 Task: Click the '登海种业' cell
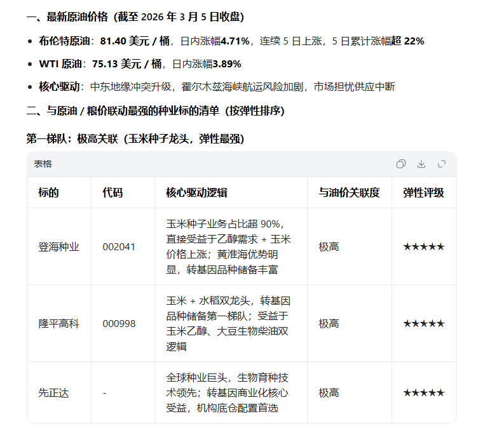click(x=59, y=246)
